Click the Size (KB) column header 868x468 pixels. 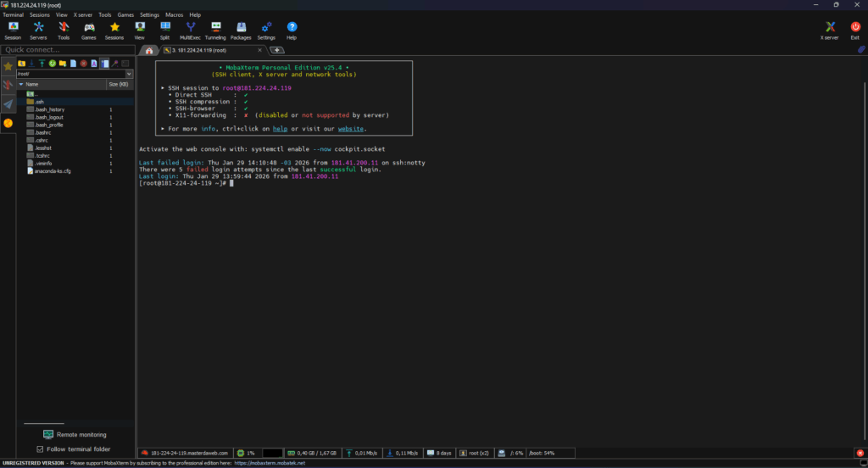click(119, 85)
